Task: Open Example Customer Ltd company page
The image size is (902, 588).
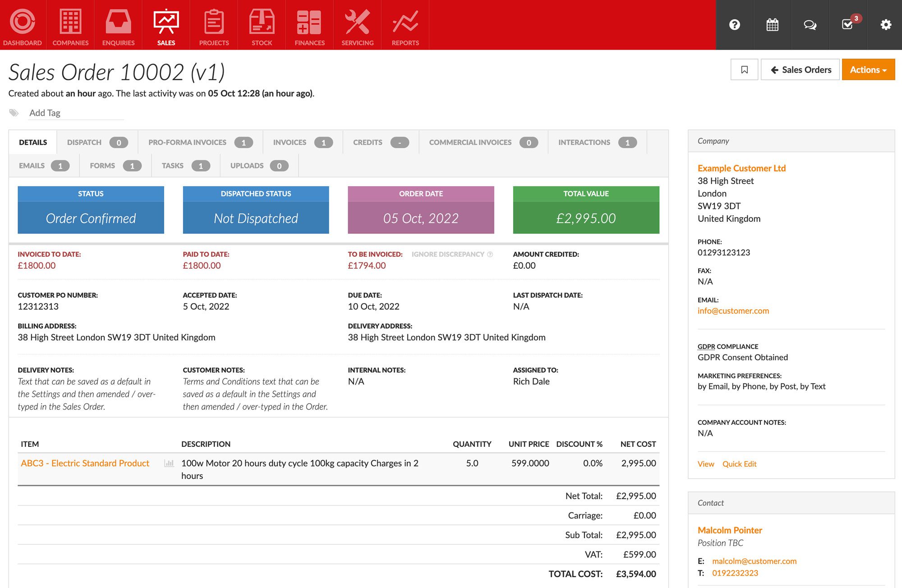Action: (x=741, y=168)
